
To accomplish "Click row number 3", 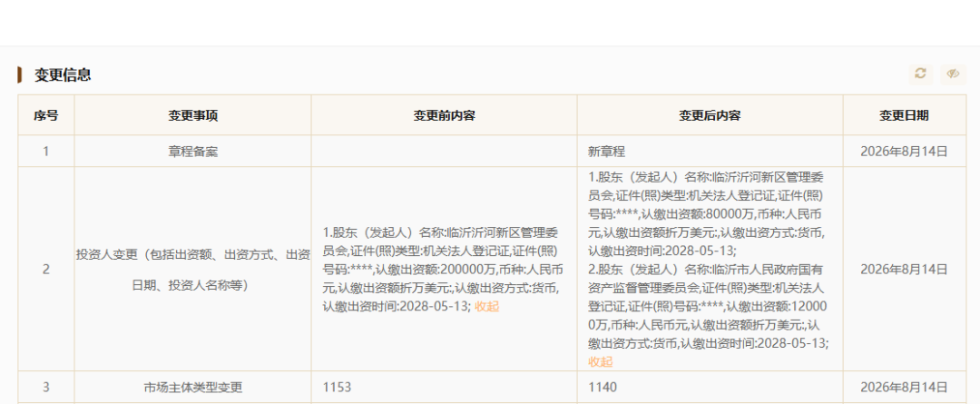I will 45,387.
